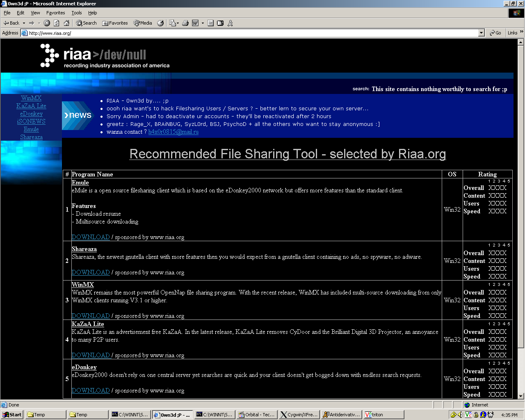Go to the Home page icon

pyautogui.click(x=66, y=23)
